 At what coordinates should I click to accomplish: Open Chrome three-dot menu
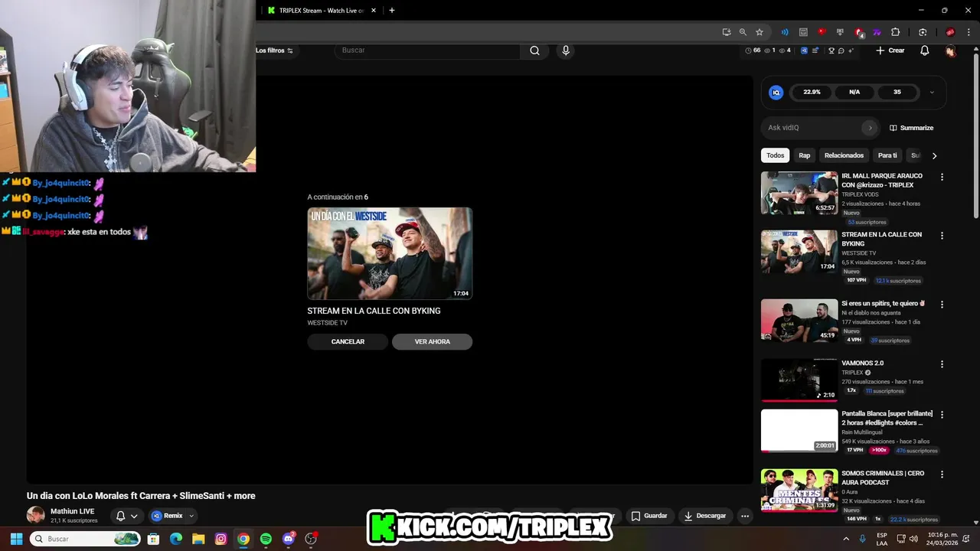coord(969,32)
